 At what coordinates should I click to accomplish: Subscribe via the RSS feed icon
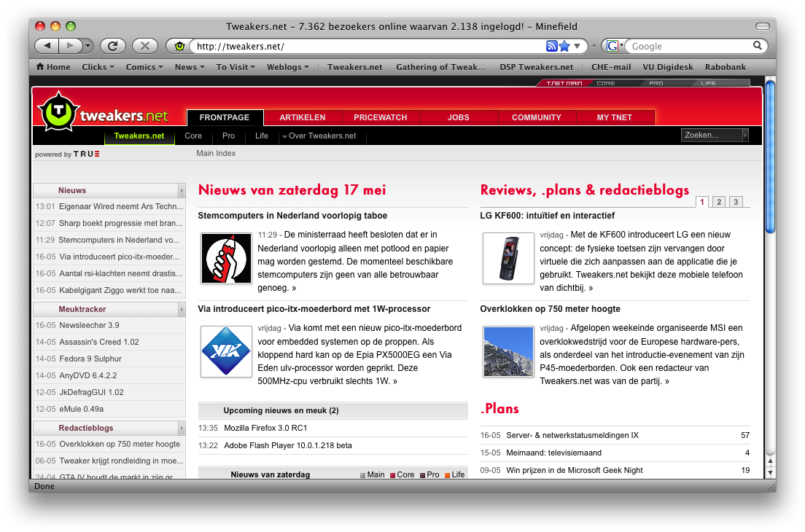pyautogui.click(x=551, y=46)
